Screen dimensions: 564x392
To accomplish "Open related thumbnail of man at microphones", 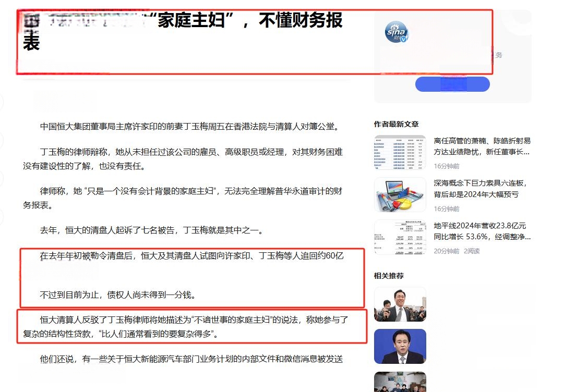I will [400, 346].
